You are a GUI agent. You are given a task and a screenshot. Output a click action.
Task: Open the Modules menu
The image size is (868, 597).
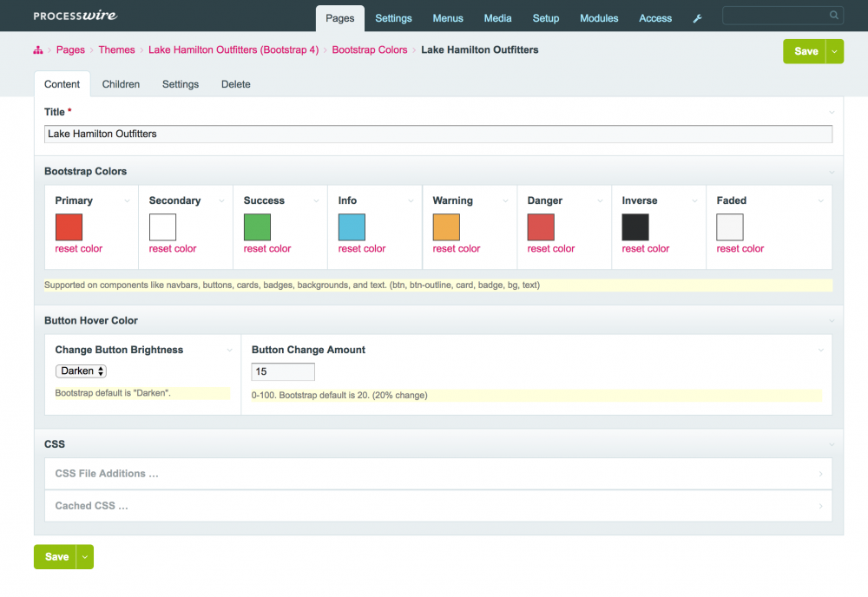599,18
